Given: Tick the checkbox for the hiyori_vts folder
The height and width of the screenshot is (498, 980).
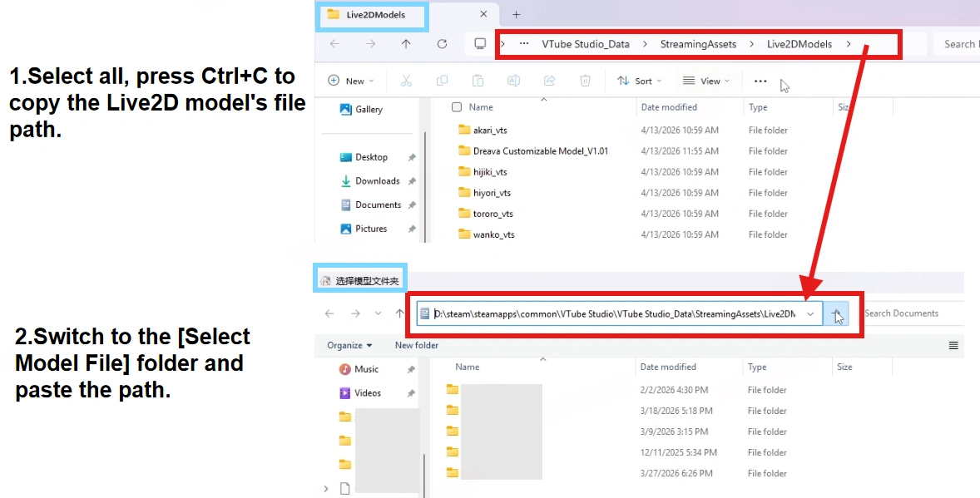Looking at the screenshot, I should click(457, 192).
